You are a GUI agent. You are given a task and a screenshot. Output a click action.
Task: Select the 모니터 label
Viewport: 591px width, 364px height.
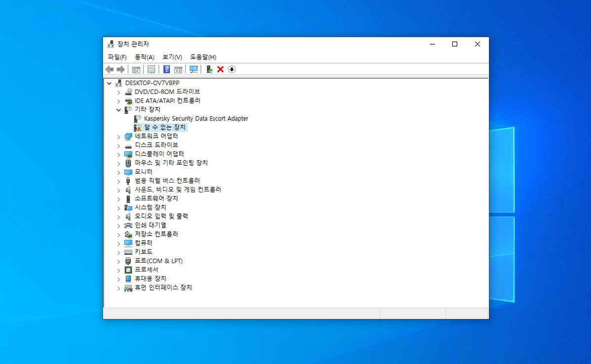(144, 172)
